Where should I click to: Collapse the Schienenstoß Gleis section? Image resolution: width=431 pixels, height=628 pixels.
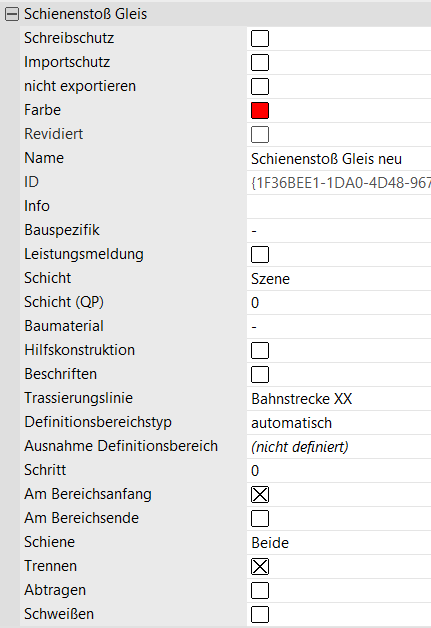pyautogui.click(x=12, y=14)
